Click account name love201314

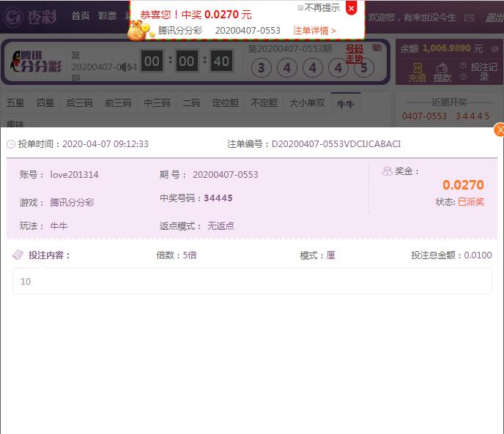coord(74,174)
